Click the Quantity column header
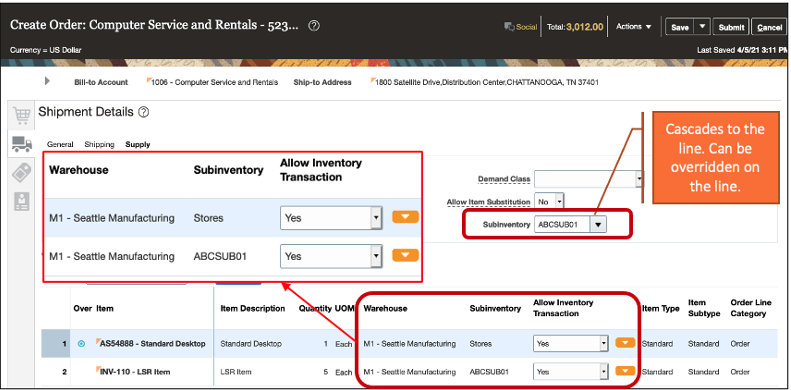The width and height of the screenshot is (791, 390). 315,308
